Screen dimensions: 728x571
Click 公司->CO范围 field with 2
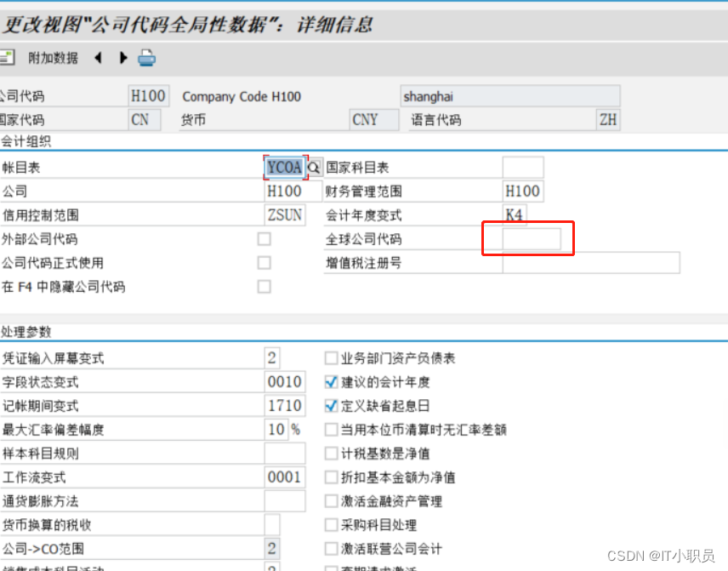(x=272, y=548)
